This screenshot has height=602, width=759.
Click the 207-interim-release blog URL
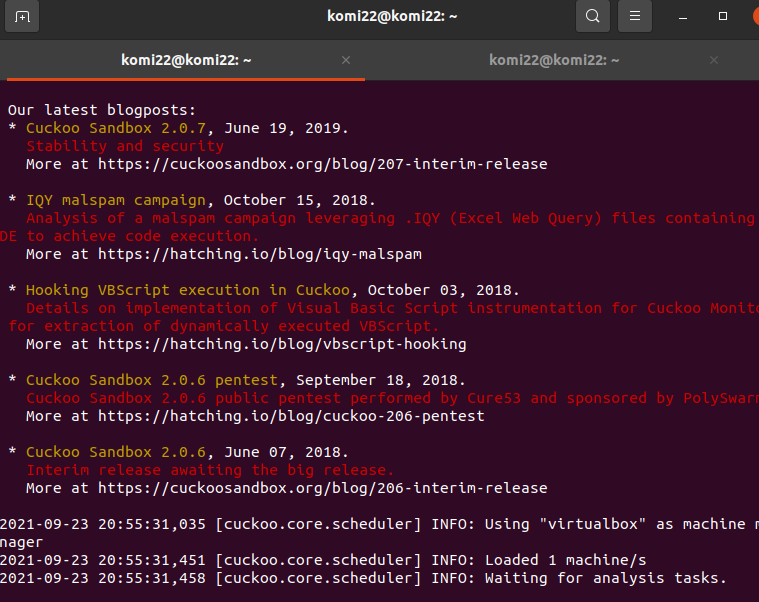[x=322, y=164]
